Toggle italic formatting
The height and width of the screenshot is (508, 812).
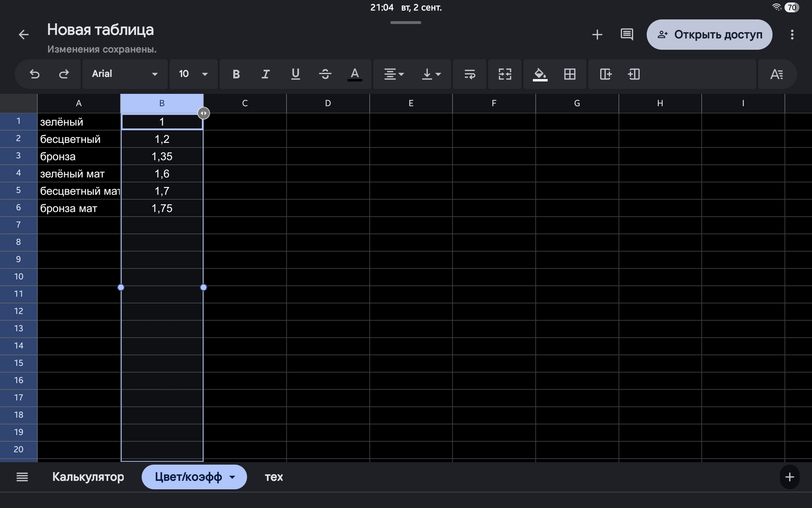pyautogui.click(x=266, y=74)
